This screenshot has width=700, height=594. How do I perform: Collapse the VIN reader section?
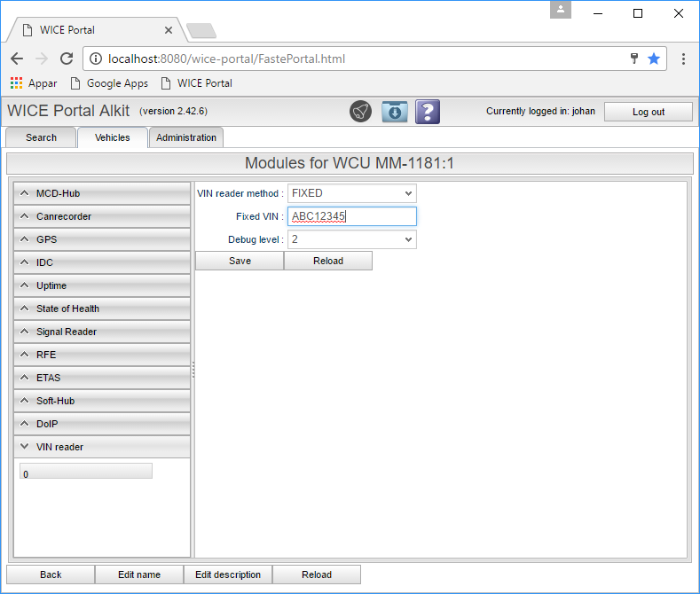click(102, 447)
